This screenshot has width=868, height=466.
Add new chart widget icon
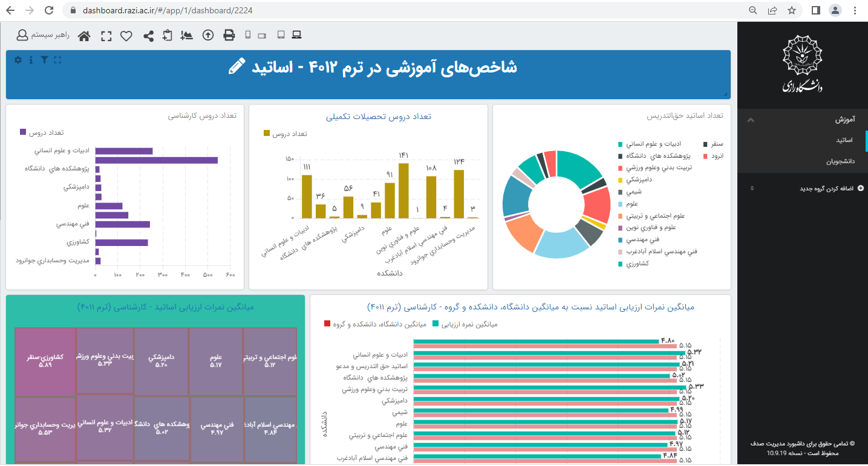[187, 35]
